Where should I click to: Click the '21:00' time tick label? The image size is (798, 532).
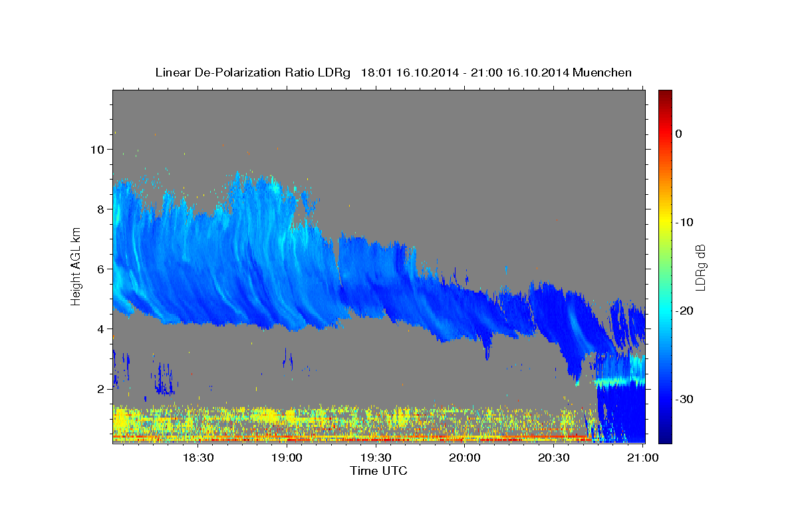point(642,458)
